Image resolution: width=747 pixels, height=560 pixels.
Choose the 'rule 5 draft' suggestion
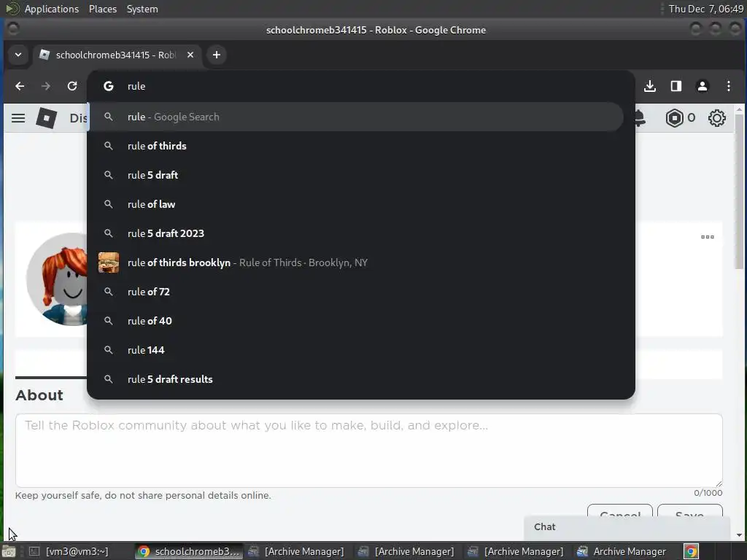(x=356, y=175)
